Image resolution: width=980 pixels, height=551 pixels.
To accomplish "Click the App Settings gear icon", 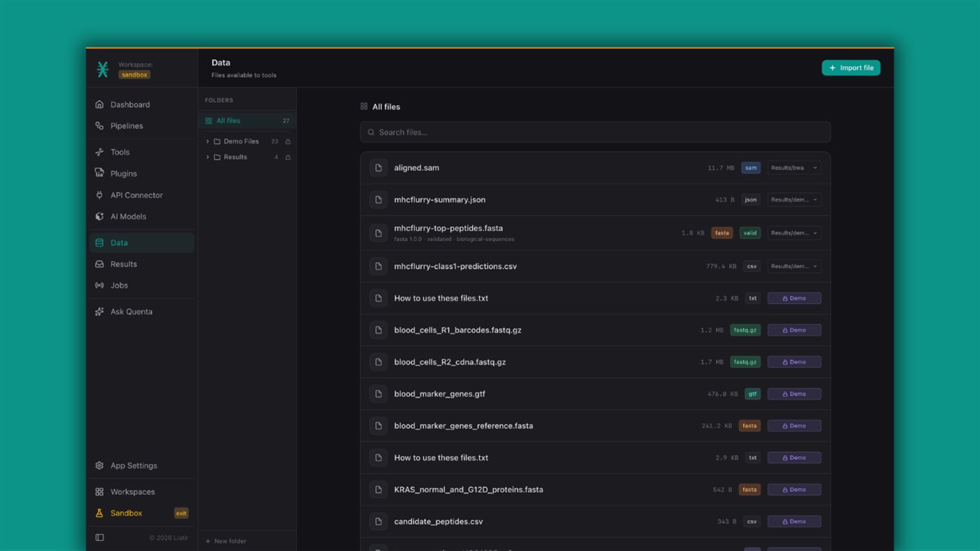I will coord(99,466).
